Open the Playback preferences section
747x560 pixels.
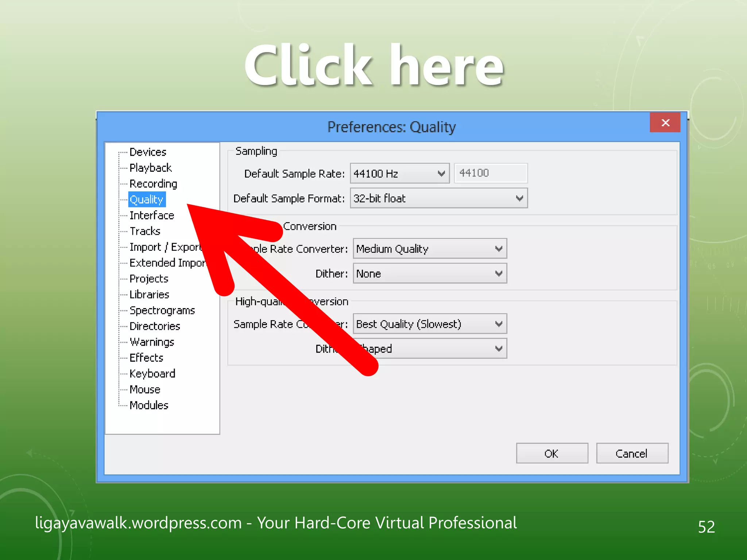pos(150,168)
